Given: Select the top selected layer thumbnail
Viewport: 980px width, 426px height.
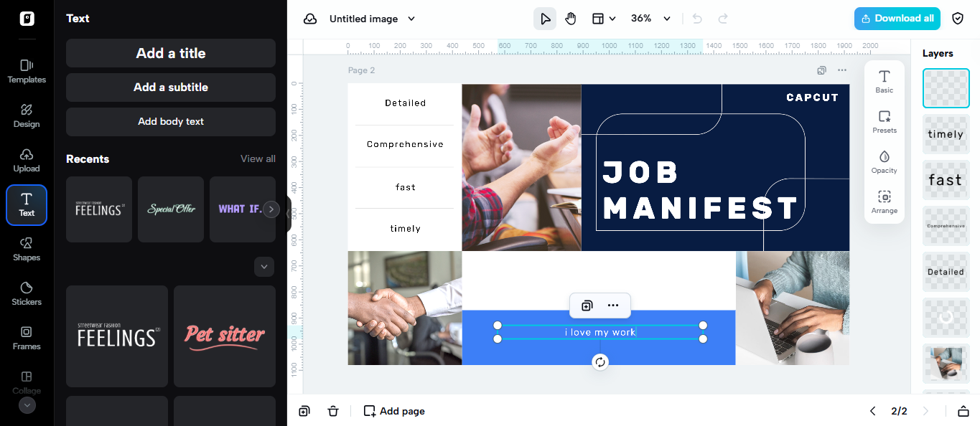Looking at the screenshot, I should pyautogui.click(x=946, y=88).
